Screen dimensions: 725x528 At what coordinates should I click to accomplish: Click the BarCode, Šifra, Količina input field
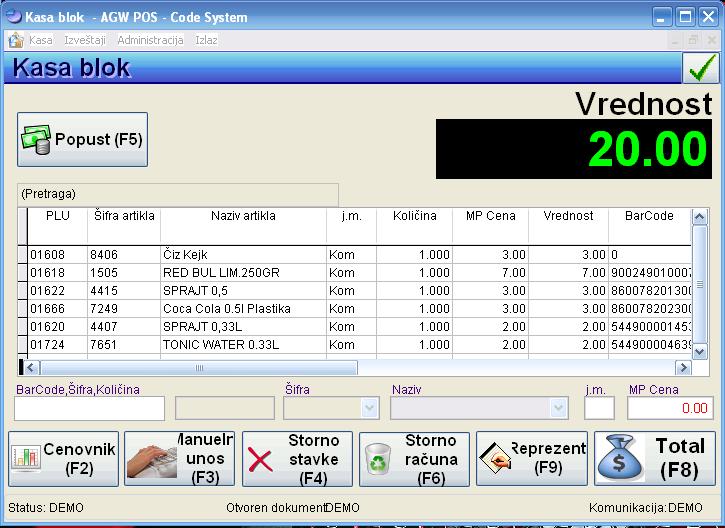click(89, 408)
